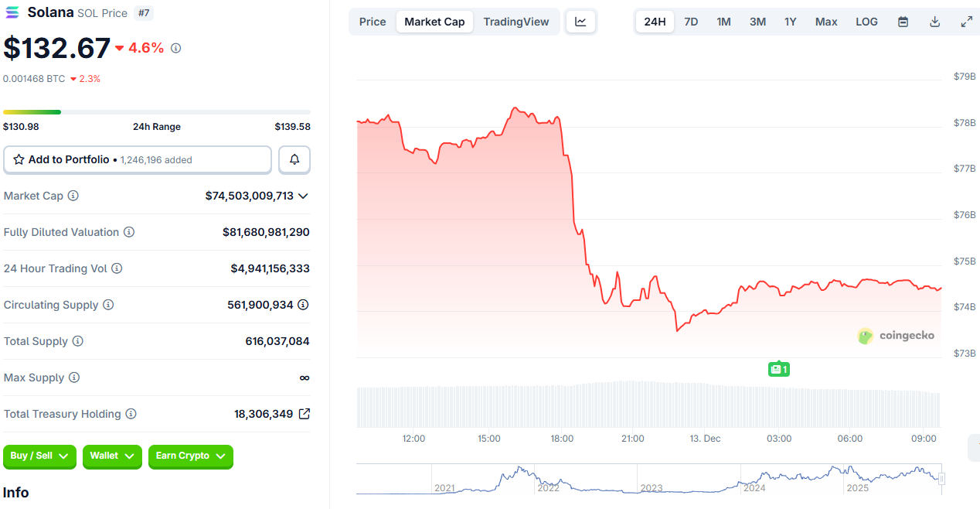This screenshot has height=509, width=980.
Task: Add Solana to Portfolio
Action: [138, 159]
